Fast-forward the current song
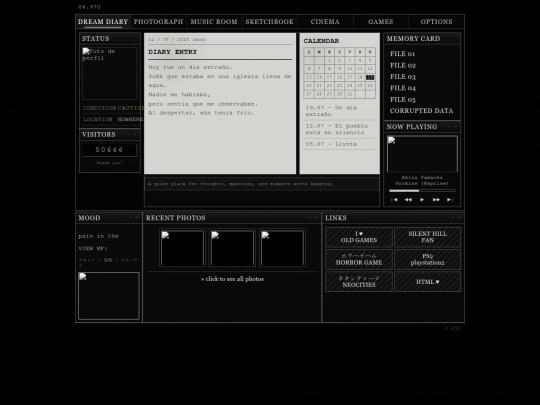The width and height of the screenshot is (540, 405). [x=436, y=200]
